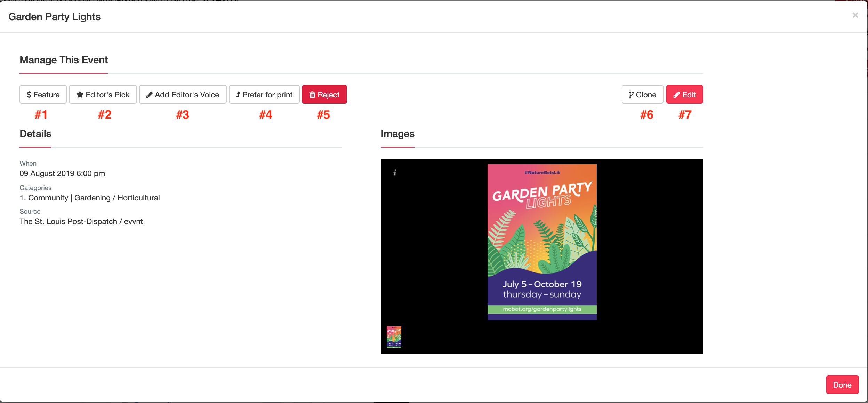
Task: Select Prefer for print
Action: (x=264, y=94)
